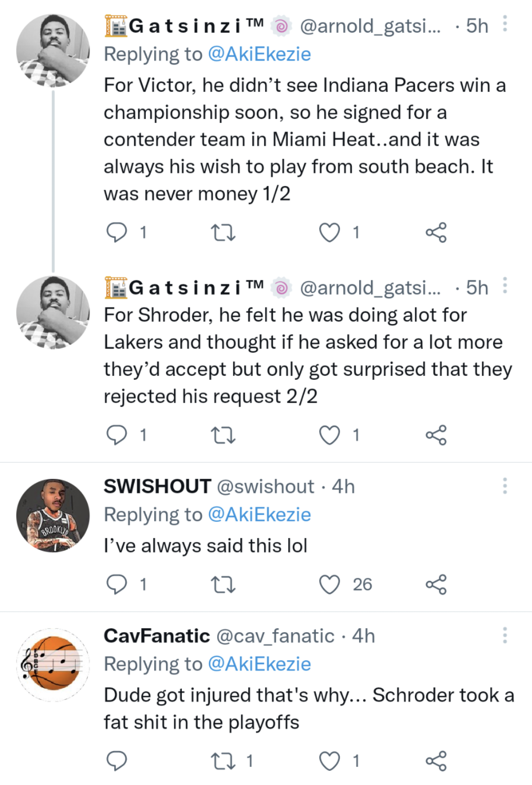This screenshot has width=532, height=785.
Task: Like the tweet about Miami Heat
Action: (329, 232)
